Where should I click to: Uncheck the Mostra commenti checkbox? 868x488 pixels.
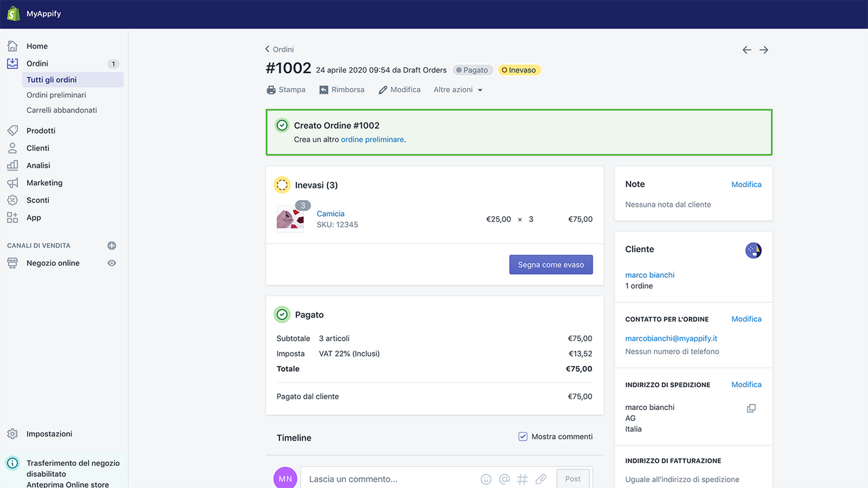[x=522, y=436]
